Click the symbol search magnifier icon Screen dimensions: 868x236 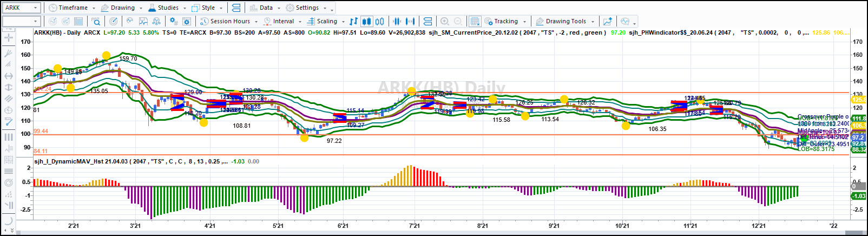point(96,21)
